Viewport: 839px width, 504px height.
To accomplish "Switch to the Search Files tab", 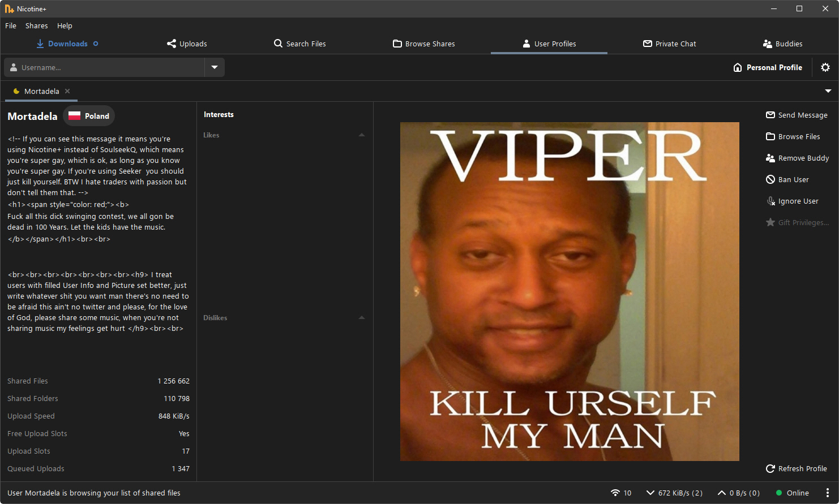I will [x=300, y=44].
